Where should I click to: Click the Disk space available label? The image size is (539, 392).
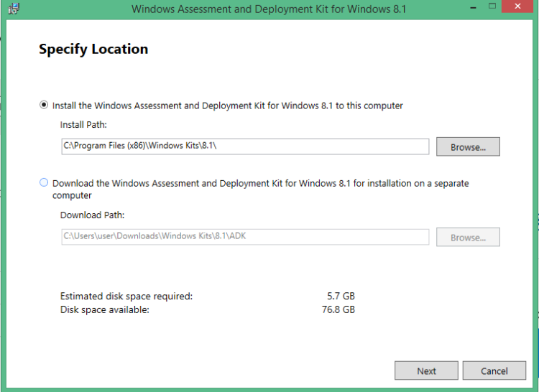pos(105,309)
